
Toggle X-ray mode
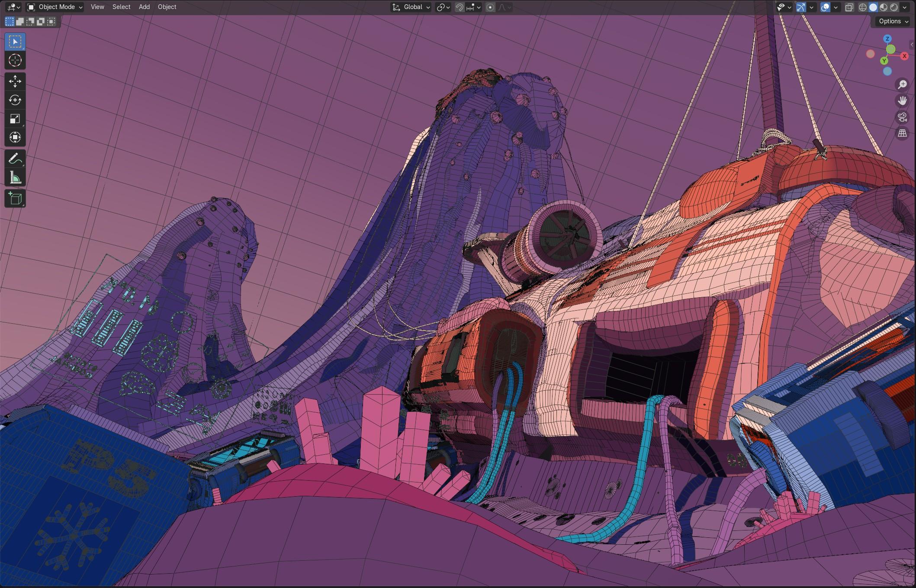pos(849,7)
